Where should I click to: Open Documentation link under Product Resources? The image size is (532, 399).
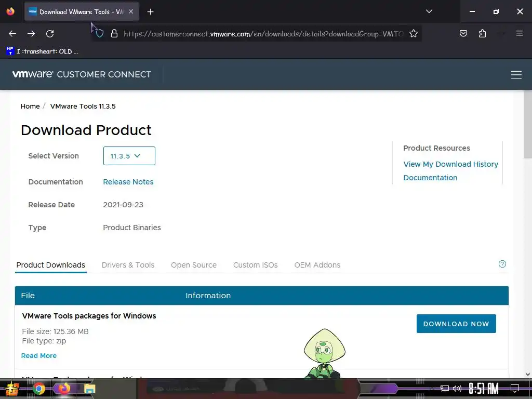point(430,178)
